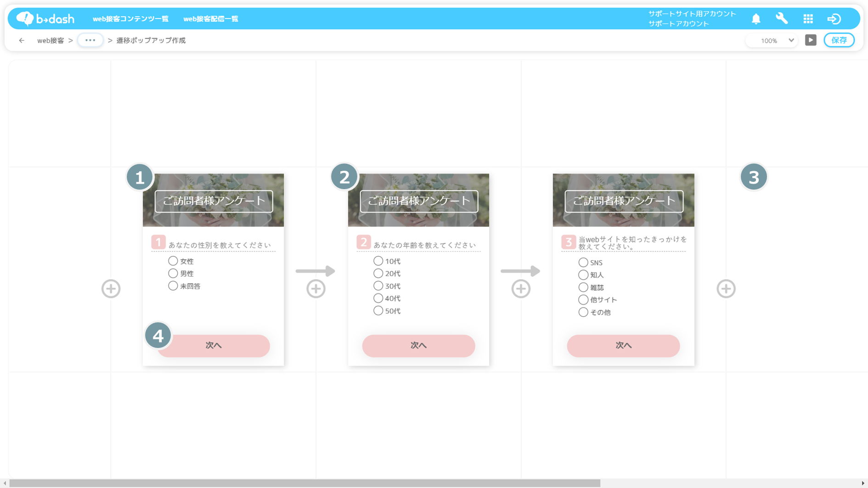Image resolution: width=868 pixels, height=488 pixels.
Task: Click the preview play icon
Action: pos(811,40)
